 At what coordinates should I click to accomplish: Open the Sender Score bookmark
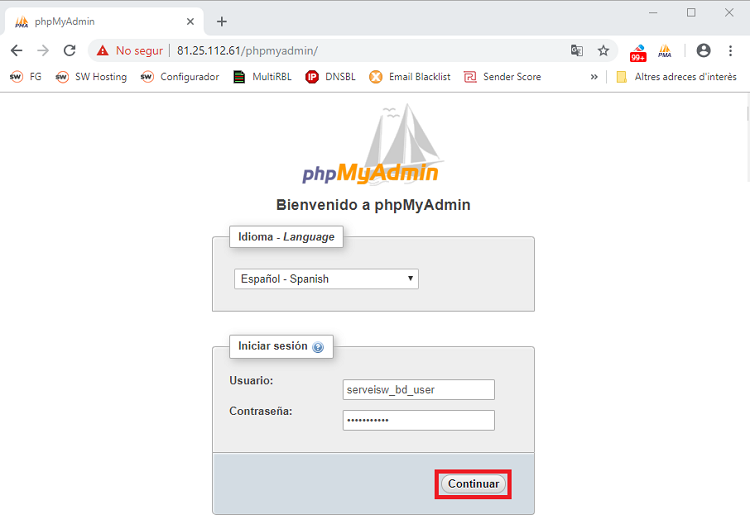[x=503, y=76]
